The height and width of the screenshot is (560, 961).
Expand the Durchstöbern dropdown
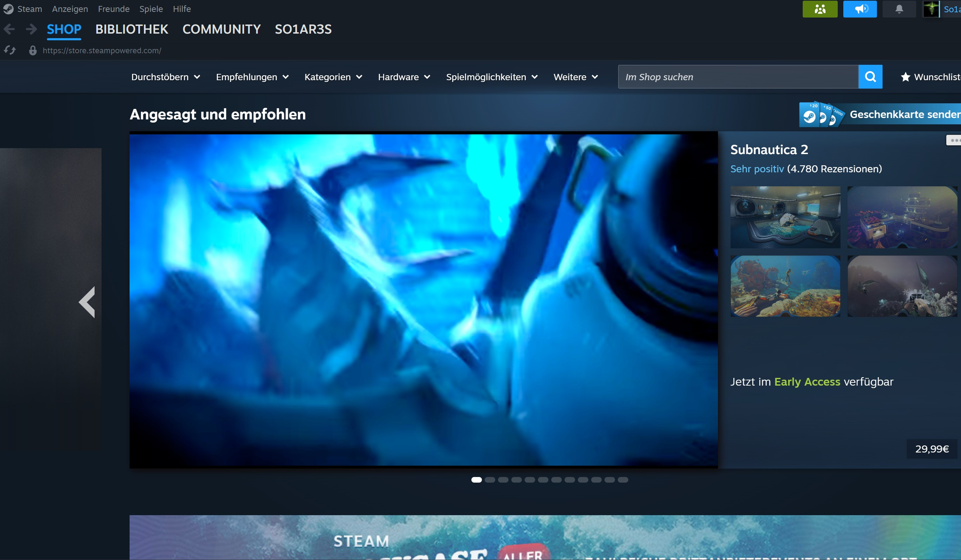pyautogui.click(x=166, y=77)
